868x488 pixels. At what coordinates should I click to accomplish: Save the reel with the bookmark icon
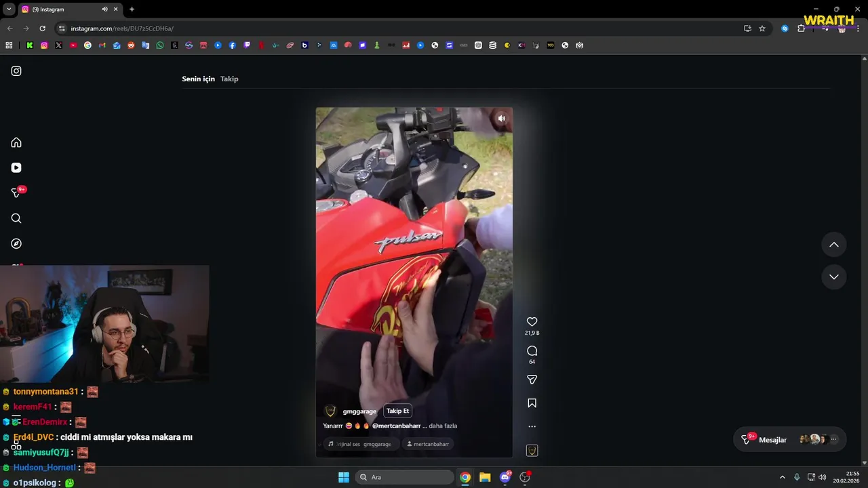click(532, 403)
